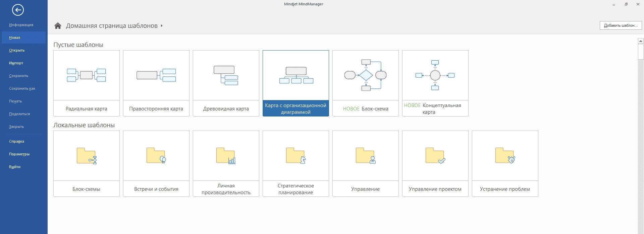
Task: Select the Концептуальная карта template icon
Action: pyautogui.click(x=435, y=75)
